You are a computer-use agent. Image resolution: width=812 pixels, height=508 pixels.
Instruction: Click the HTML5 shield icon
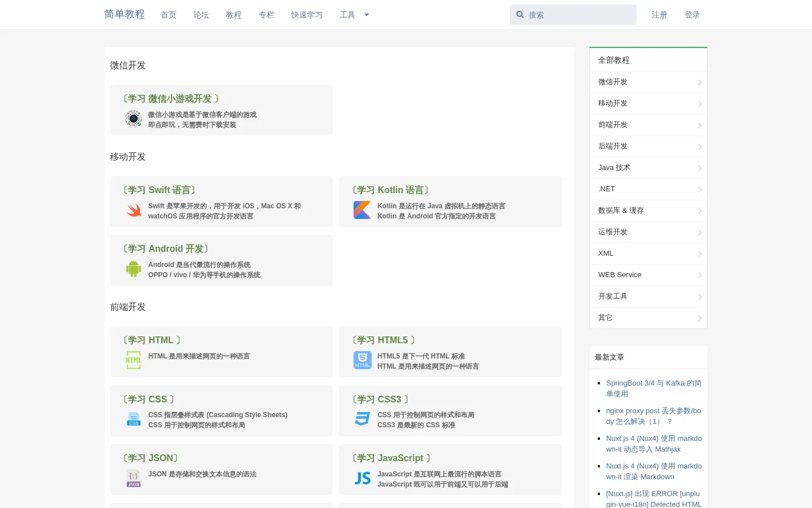(363, 360)
